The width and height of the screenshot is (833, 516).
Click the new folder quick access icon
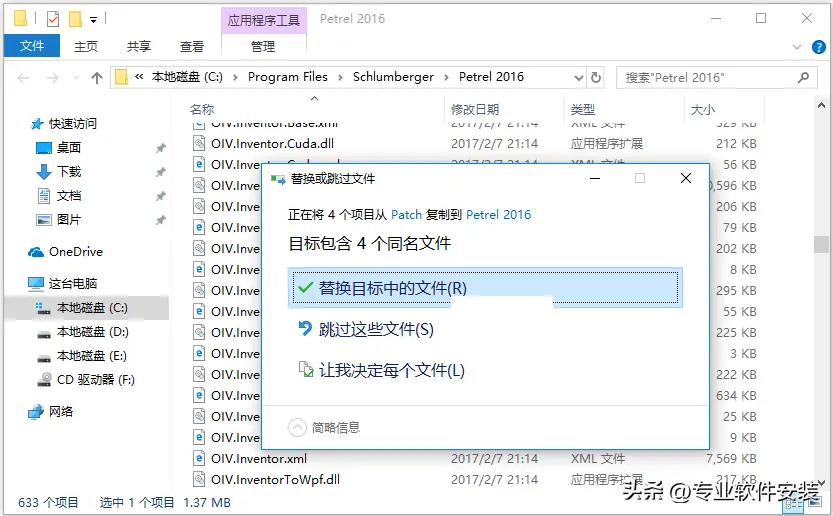tap(75, 19)
